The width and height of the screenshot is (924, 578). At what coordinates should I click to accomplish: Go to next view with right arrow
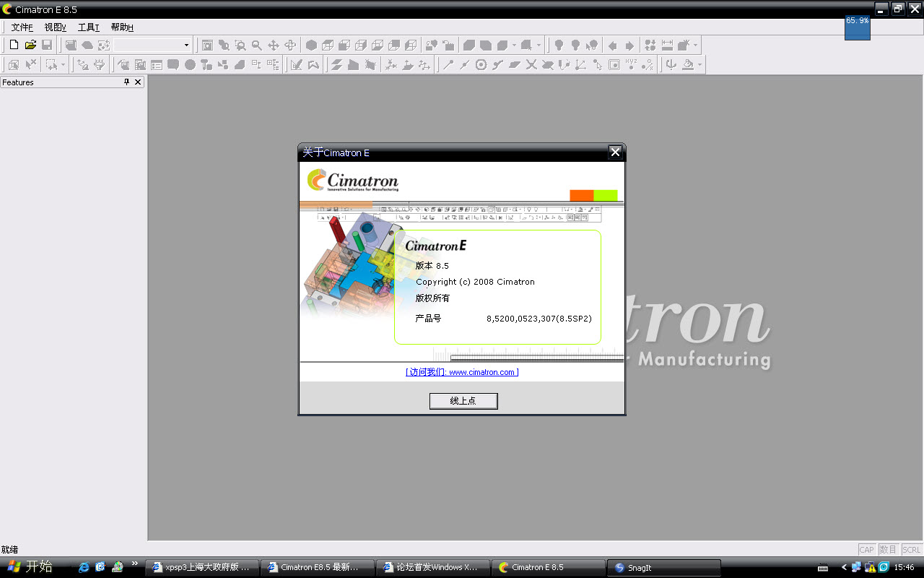click(629, 45)
